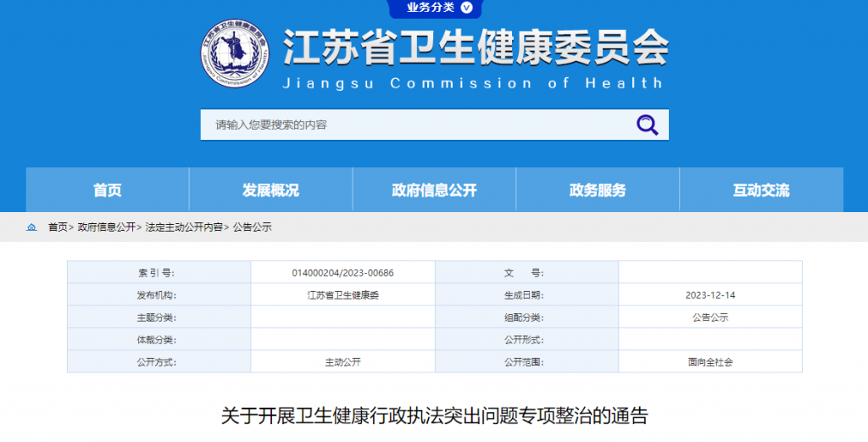Click the 公告公示 breadcrumb link
The image size is (868, 442).
[252, 227]
